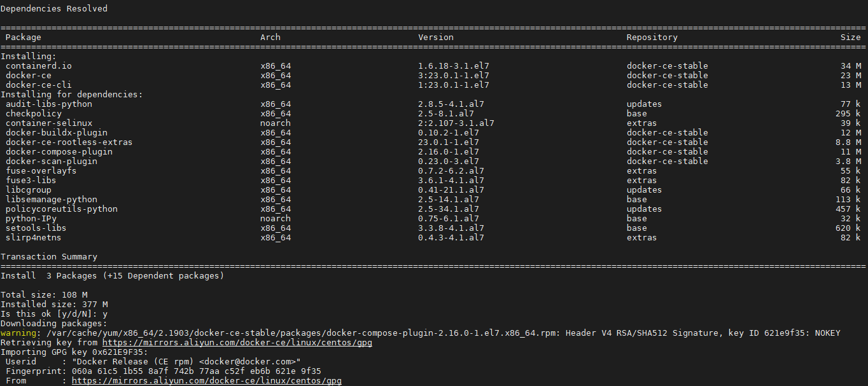The height and width of the screenshot is (386, 868).
Task: Click the "Arch" column header
Action: tap(270, 38)
